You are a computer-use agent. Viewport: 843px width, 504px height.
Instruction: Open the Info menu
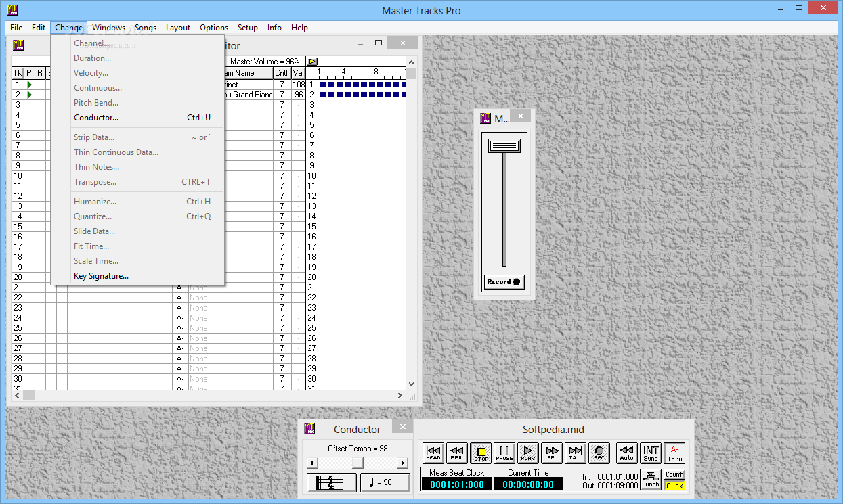[x=274, y=28]
